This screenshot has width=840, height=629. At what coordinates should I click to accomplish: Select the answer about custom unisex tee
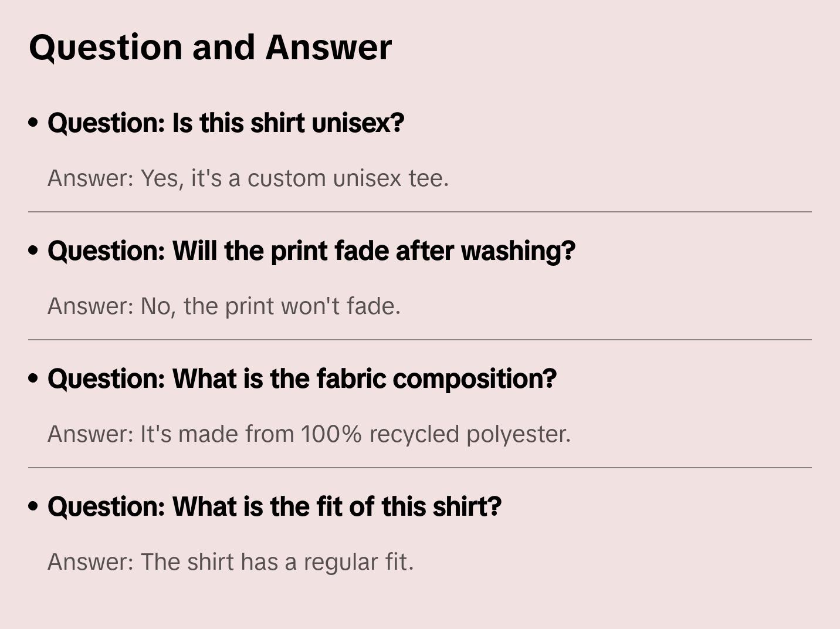pyautogui.click(x=248, y=178)
